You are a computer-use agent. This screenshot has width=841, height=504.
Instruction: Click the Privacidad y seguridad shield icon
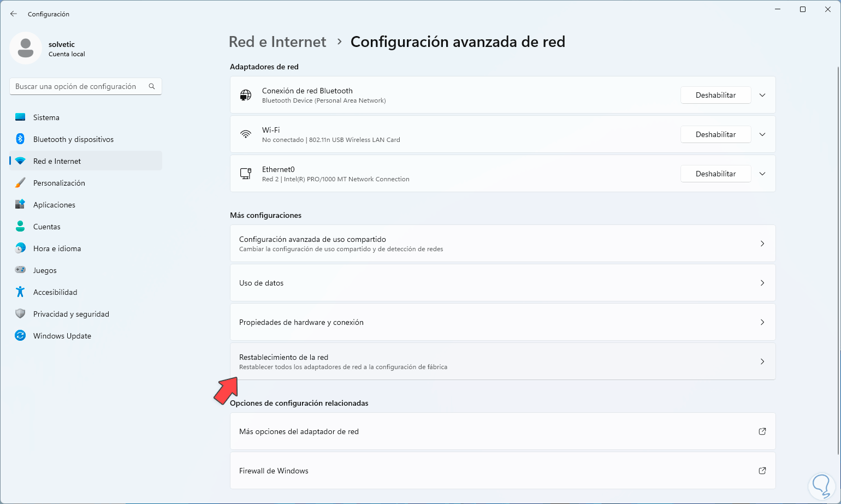click(20, 314)
